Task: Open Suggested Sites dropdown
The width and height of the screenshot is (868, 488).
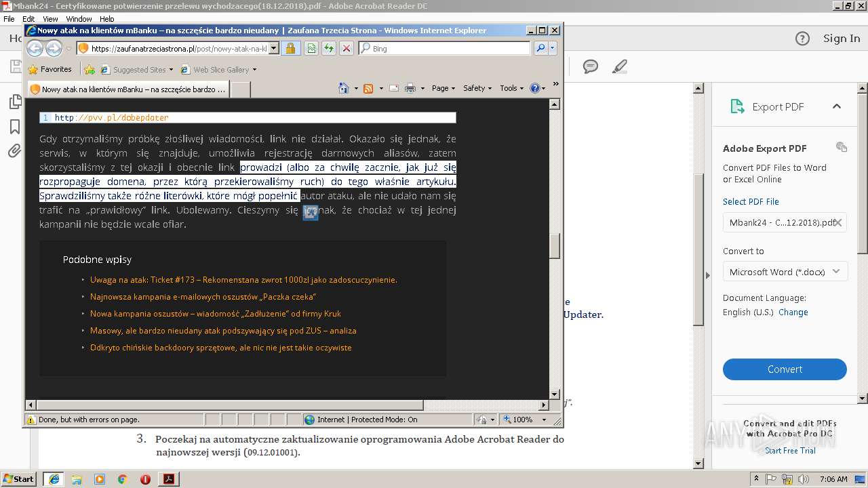Action: coord(171,69)
